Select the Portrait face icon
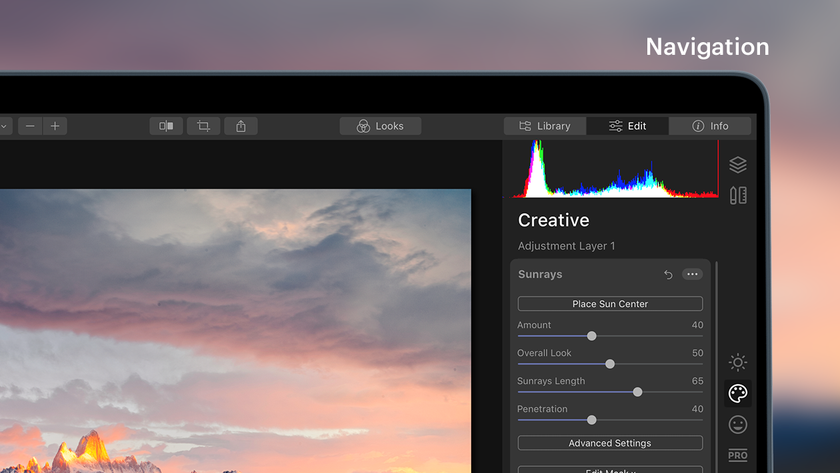The width and height of the screenshot is (840, 473). click(x=738, y=425)
